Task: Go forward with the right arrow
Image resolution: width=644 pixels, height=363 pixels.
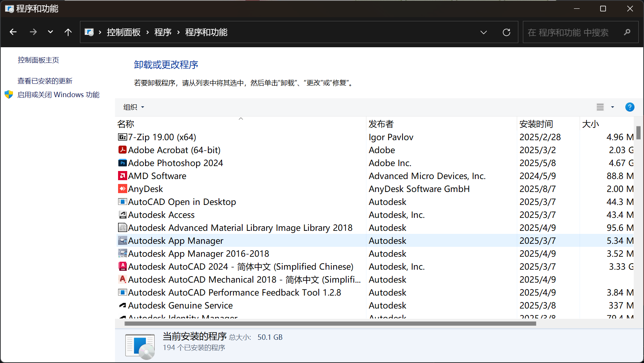Action: click(x=33, y=32)
